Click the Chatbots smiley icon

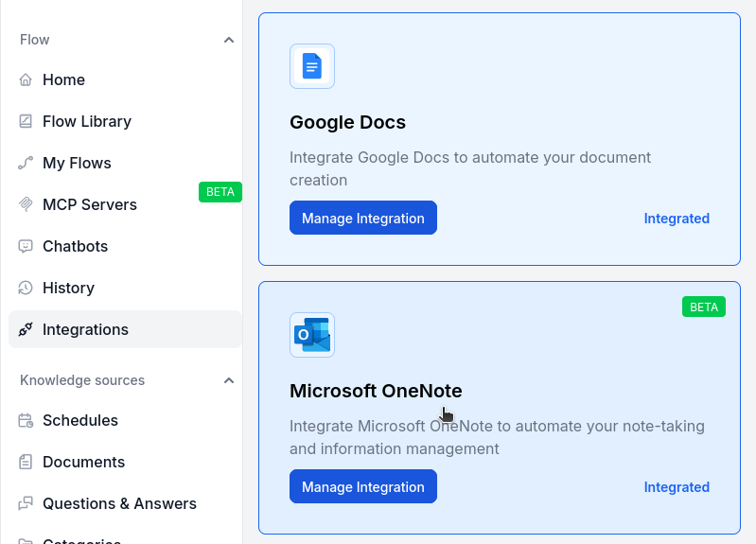pos(26,247)
